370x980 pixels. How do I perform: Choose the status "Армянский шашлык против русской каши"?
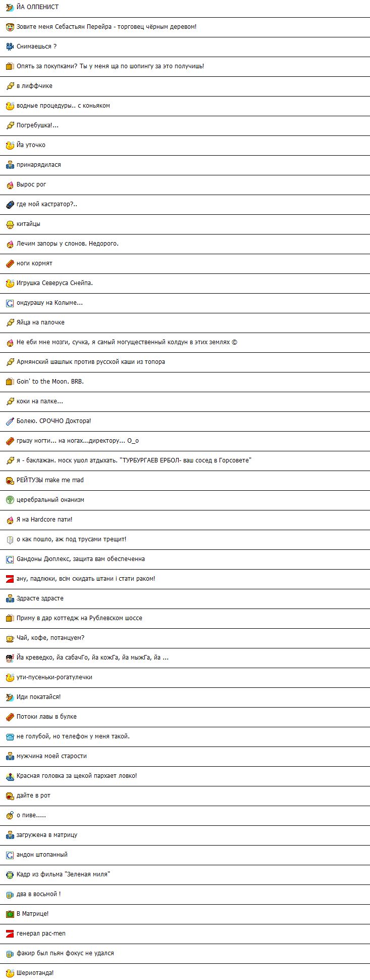[x=185, y=362]
